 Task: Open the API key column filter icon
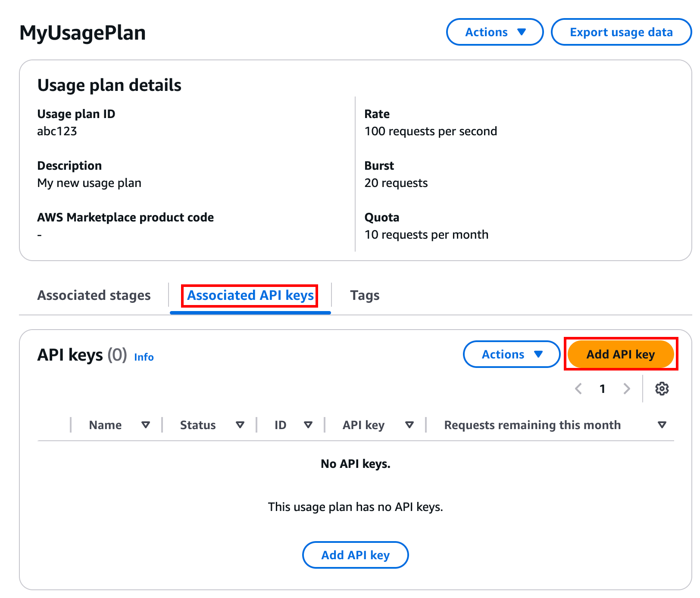409,425
